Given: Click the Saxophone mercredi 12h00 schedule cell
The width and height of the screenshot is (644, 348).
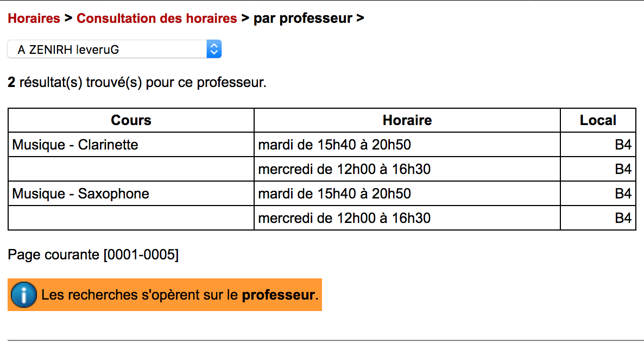Looking at the screenshot, I should (344, 218).
